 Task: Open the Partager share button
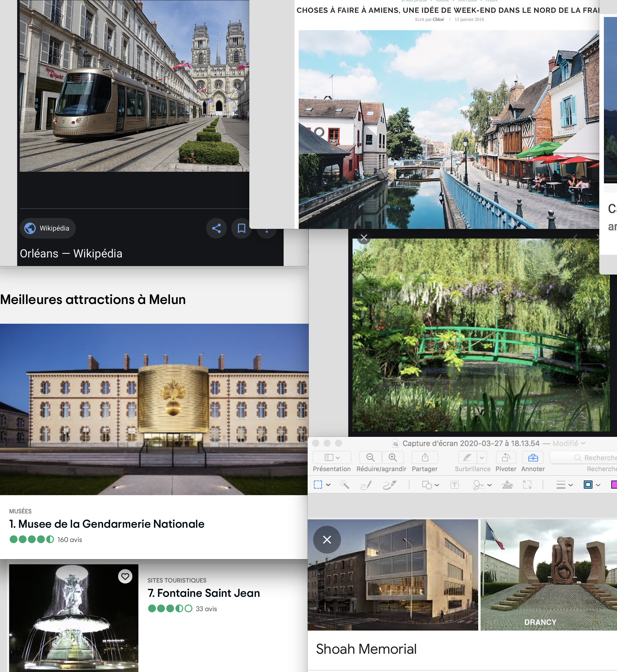pos(425,457)
